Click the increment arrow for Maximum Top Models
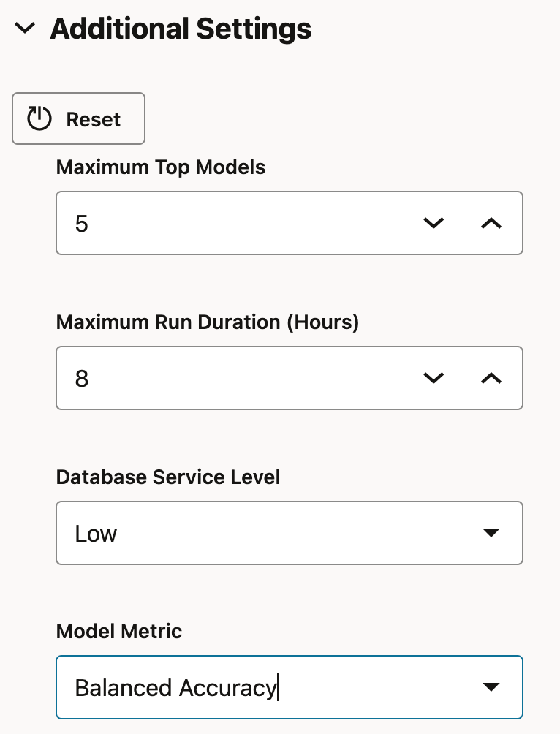 pos(491,223)
